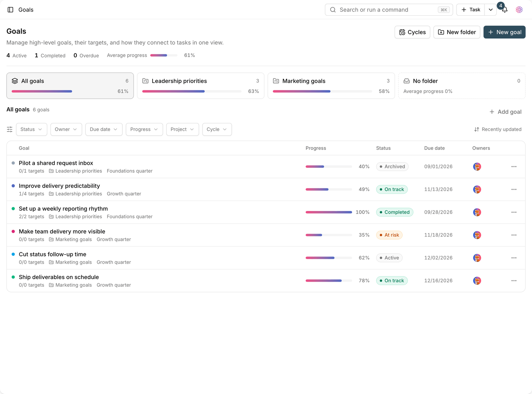This screenshot has height=394, width=532.
Task: Click owner avatar for Pilot a shared request inbox
Action: tap(477, 166)
